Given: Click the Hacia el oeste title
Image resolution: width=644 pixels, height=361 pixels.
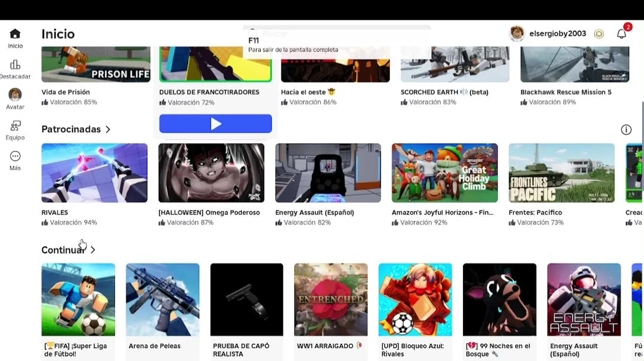Looking at the screenshot, I should tap(308, 92).
